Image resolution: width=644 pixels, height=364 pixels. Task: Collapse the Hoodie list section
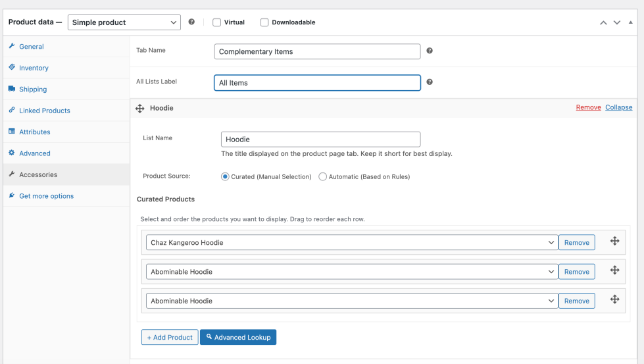(618, 107)
